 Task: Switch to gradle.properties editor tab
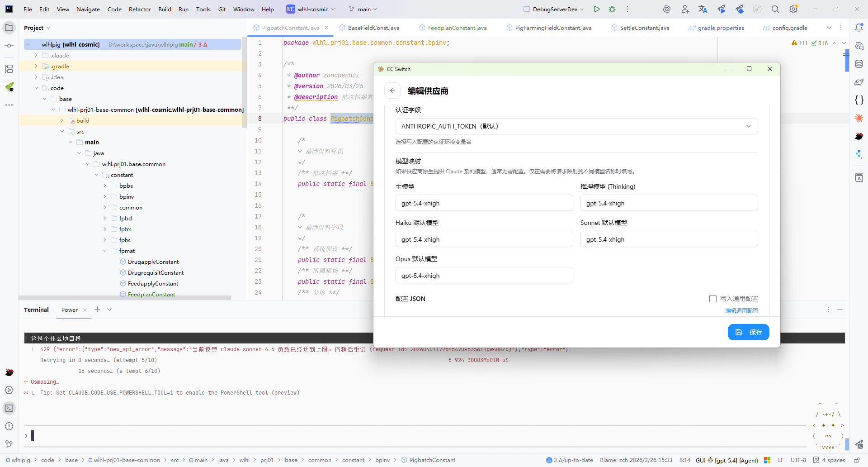[x=716, y=28]
